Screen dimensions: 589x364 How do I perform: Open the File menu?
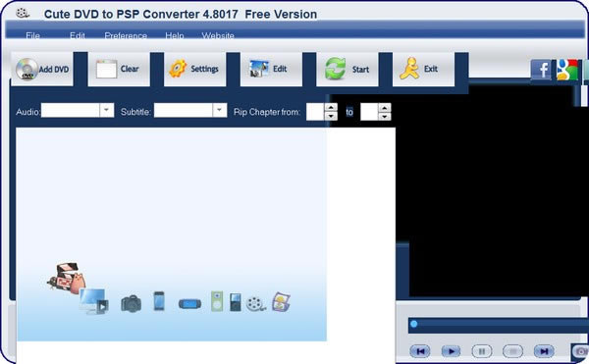click(x=32, y=35)
